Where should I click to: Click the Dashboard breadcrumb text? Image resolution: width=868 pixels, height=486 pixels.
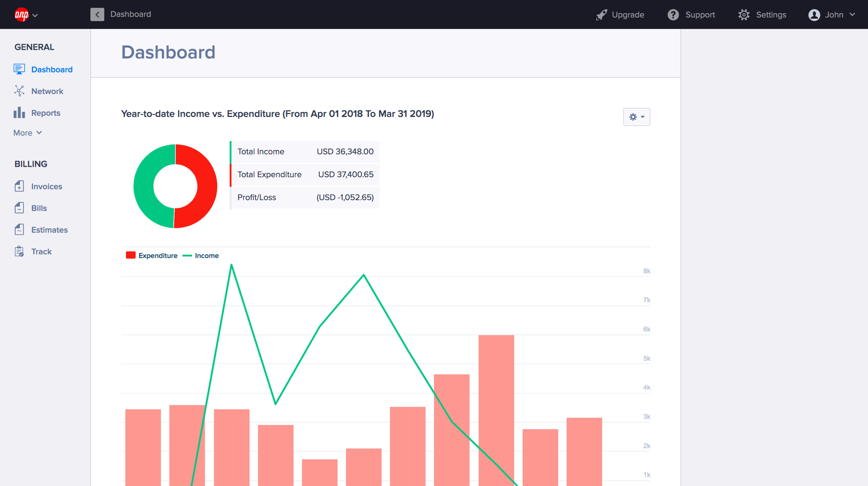pyautogui.click(x=131, y=14)
